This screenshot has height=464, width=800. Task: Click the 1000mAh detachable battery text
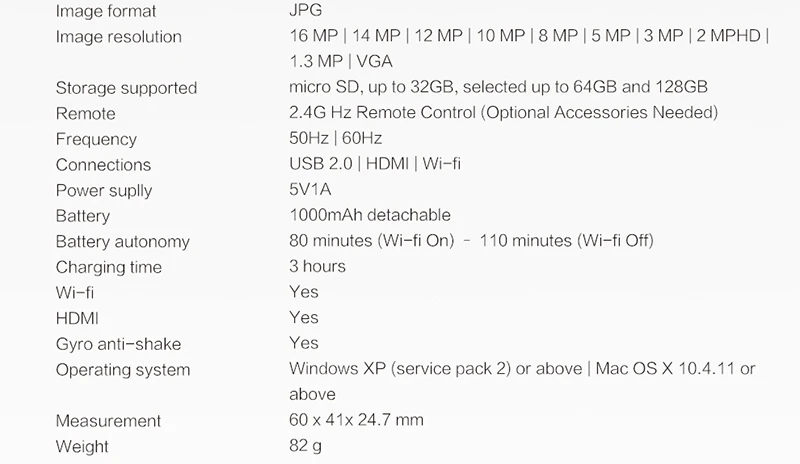[369, 215]
